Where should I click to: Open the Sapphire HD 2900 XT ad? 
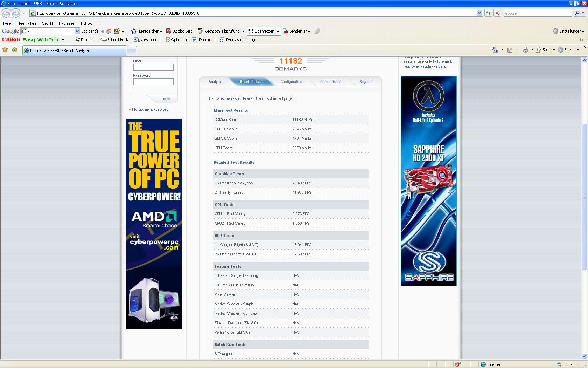click(428, 181)
